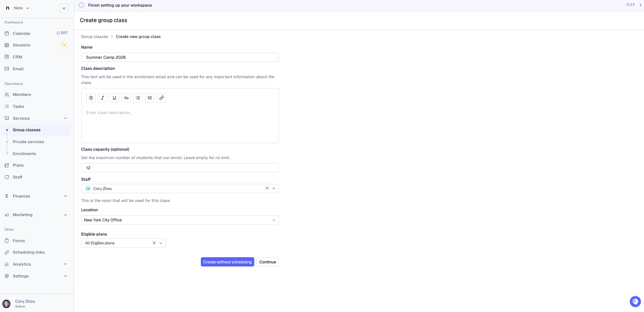Toggle underline formatting in description editor

pos(114,98)
